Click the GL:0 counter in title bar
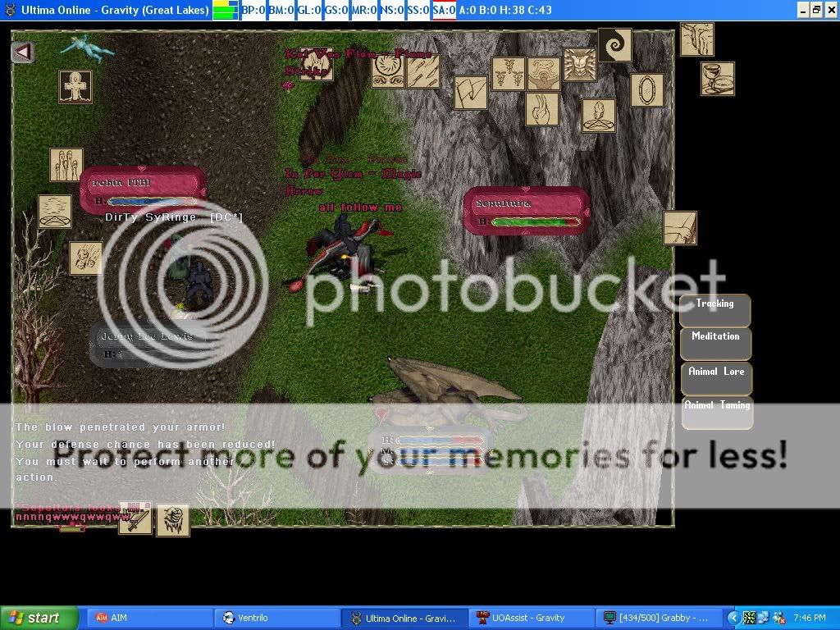 click(x=309, y=10)
